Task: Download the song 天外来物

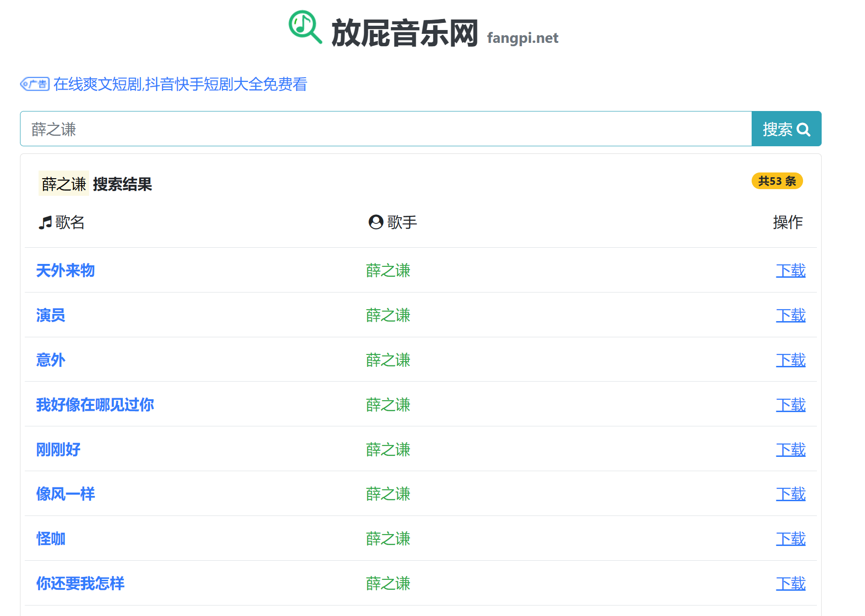Action: point(791,271)
